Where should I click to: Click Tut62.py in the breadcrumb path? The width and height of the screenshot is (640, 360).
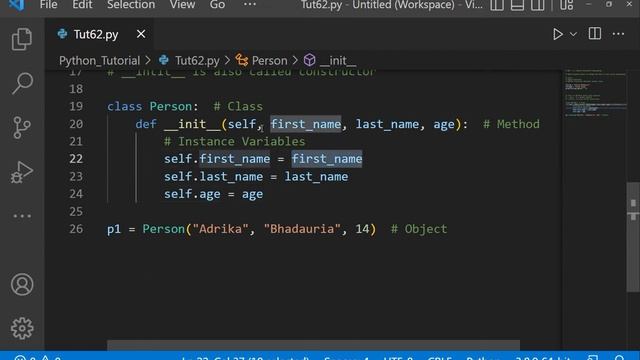[197, 61]
